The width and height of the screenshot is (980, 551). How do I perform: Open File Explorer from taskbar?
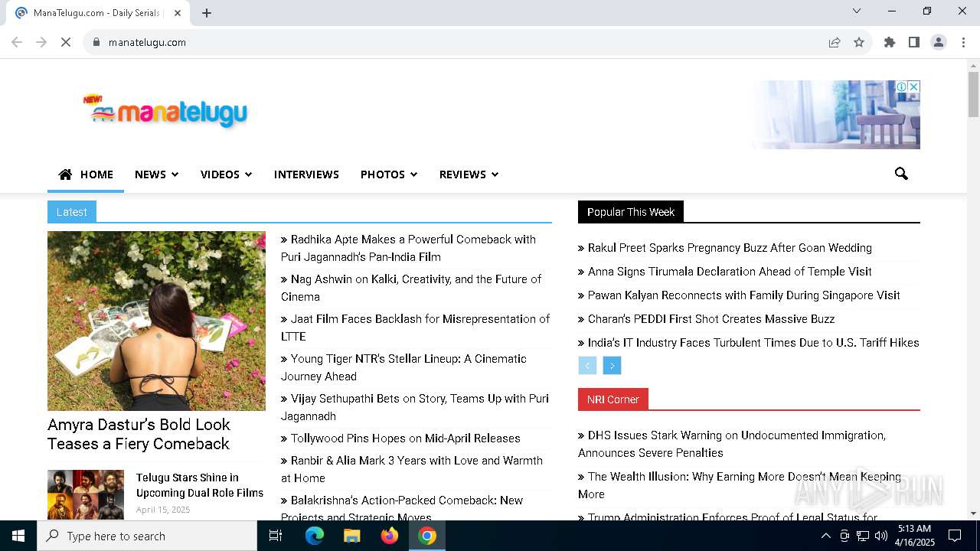[x=352, y=536]
